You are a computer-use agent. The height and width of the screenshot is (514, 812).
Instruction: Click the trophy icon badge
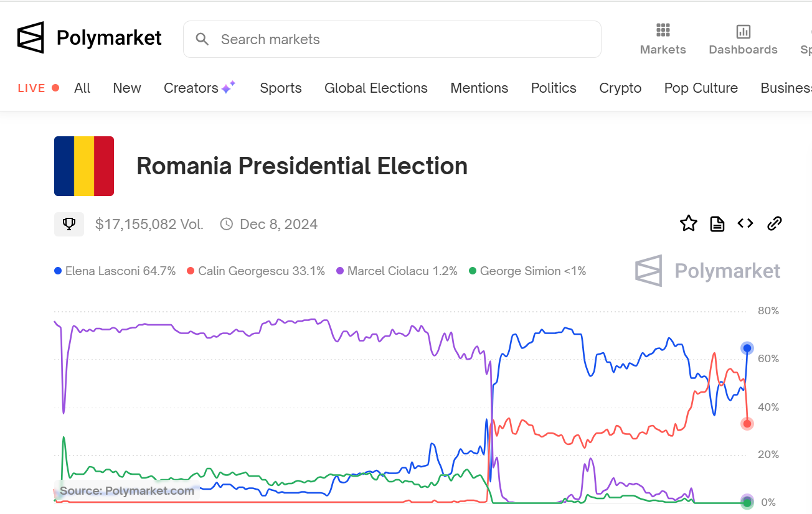point(69,224)
